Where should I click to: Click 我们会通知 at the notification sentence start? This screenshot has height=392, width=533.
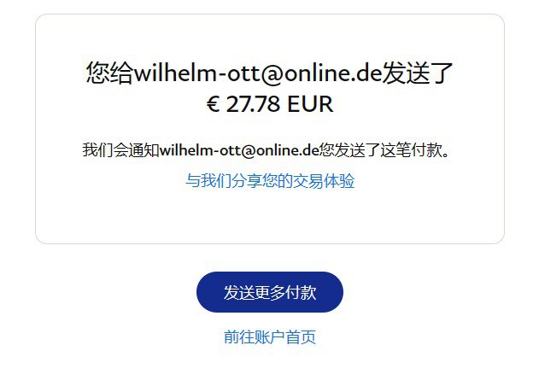pos(120,150)
